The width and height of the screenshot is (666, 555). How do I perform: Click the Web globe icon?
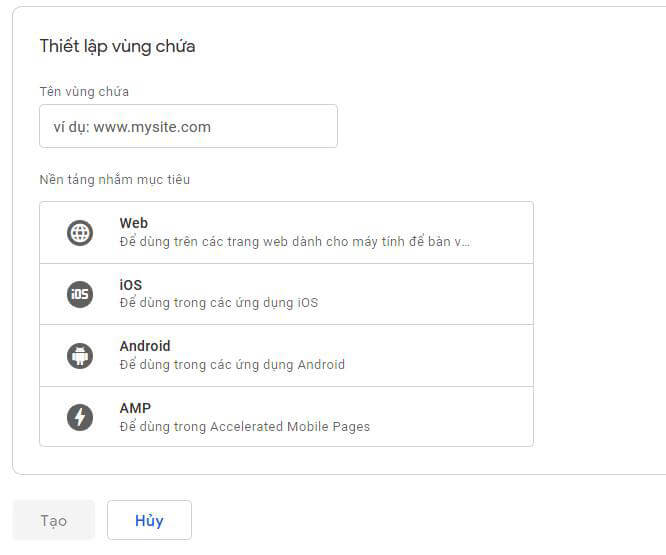click(80, 233)
